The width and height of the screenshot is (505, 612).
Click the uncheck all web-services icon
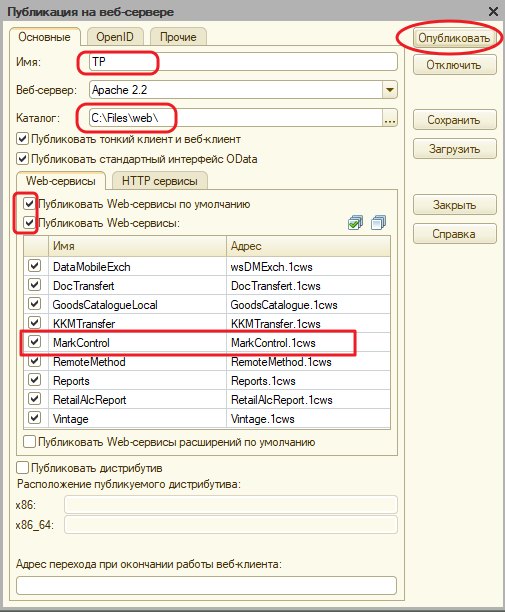coord(378,223)
